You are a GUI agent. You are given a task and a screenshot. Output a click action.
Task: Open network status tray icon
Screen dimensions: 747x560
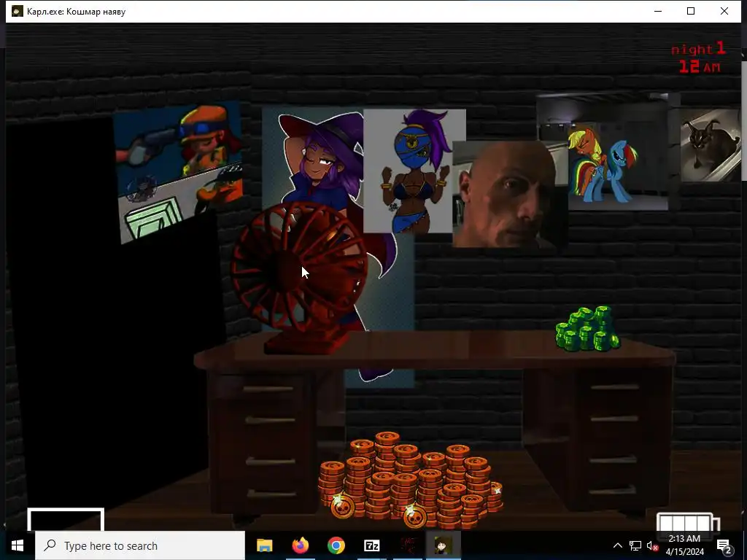tap(635, 545)
